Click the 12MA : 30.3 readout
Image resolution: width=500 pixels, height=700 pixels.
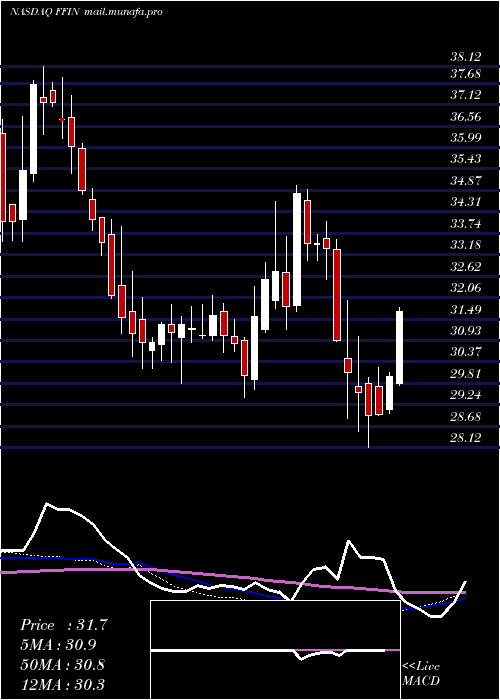pos(63,684)
